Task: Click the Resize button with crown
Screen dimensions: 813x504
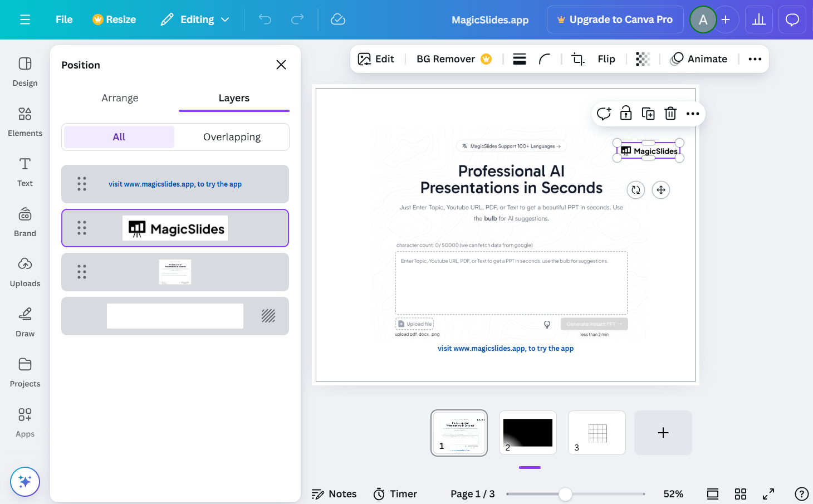Action: (114, 19)
